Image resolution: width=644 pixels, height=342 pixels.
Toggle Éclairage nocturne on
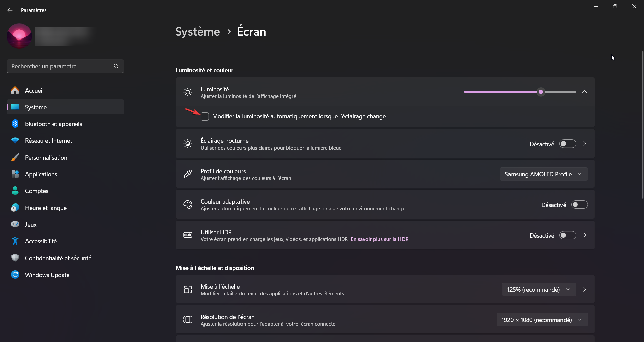click(x=568, y=144)
